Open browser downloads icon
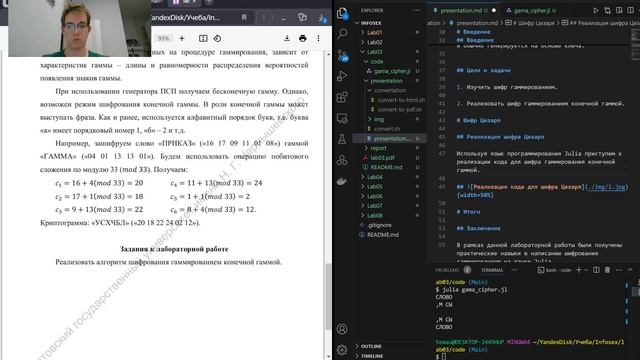Viewport: 640px width, 360px height. (322, 18)
